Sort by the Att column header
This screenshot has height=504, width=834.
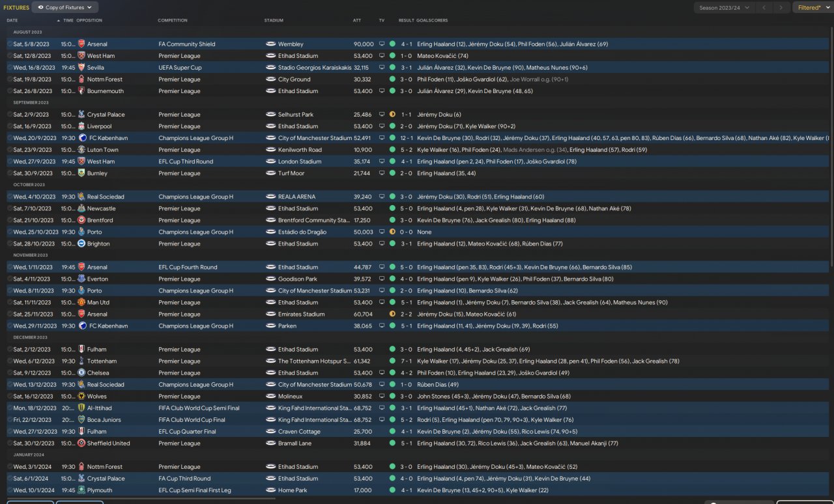click(x=357, y=20)
